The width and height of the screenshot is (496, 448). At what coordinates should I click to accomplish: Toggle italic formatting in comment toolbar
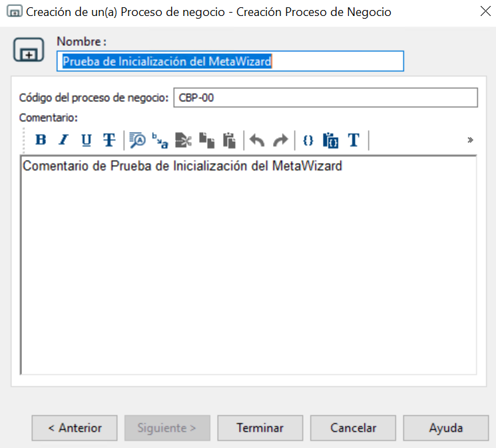(x=64, y=140)
